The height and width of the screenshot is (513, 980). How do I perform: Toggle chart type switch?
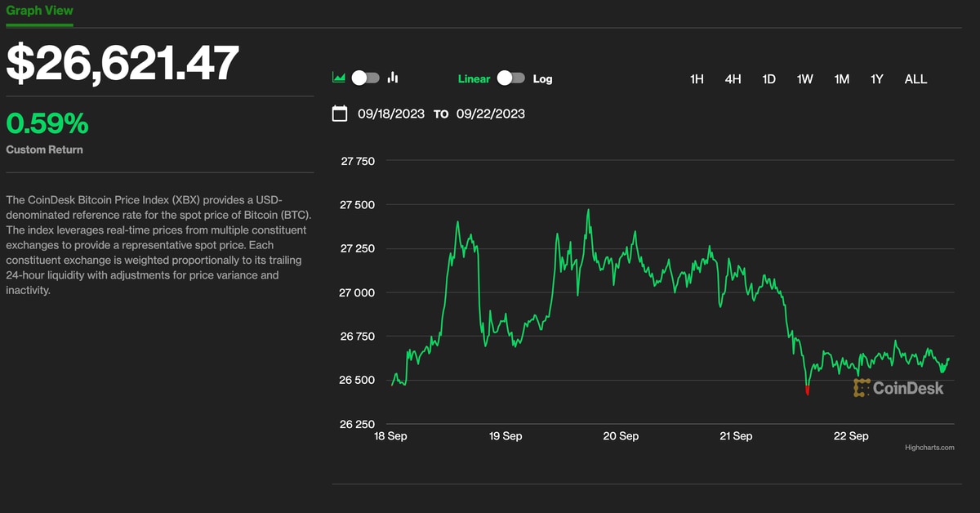pos(365,78)
